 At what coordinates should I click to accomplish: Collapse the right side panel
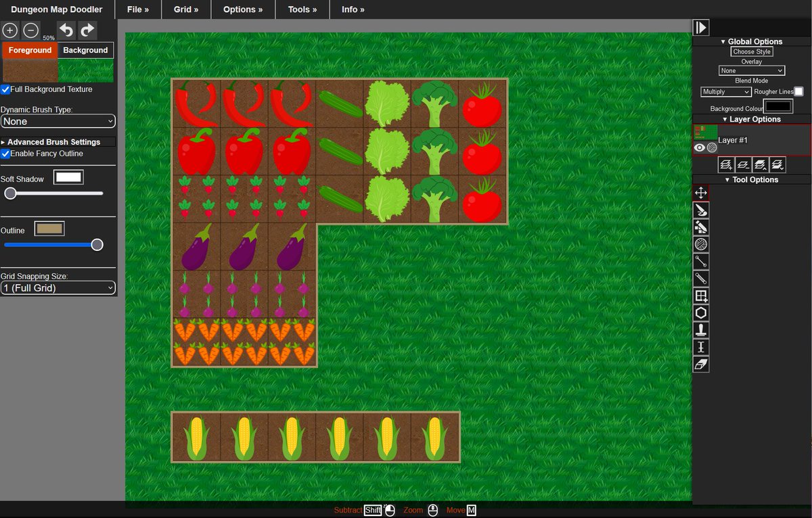coord(701,27)
